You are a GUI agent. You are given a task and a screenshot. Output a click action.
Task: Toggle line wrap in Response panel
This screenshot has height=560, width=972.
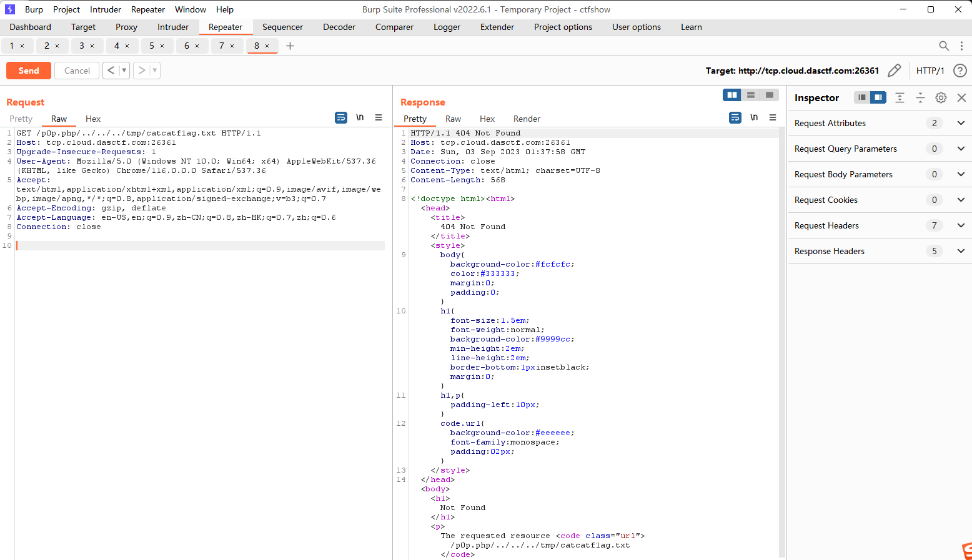[735, 117]
